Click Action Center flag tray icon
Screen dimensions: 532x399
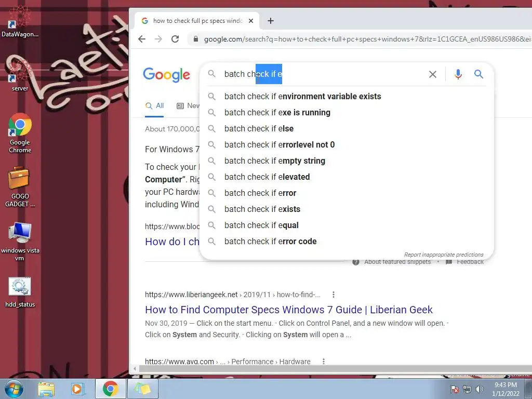(455, 389)
